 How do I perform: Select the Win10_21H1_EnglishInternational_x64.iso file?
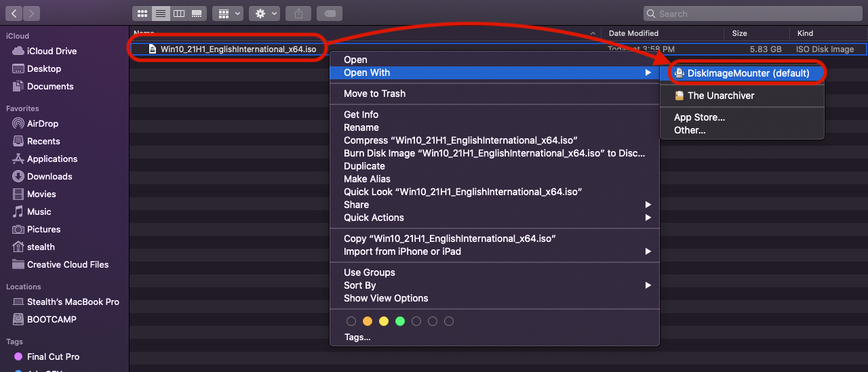[x=238, y=49]
